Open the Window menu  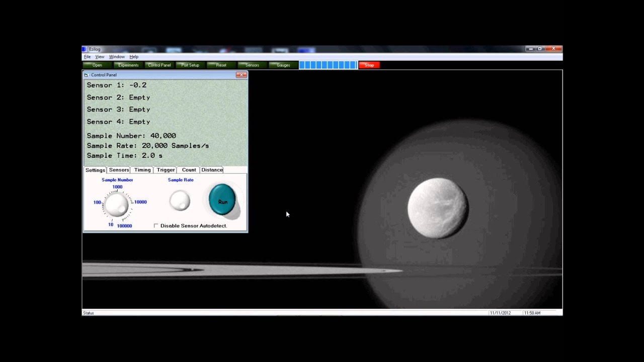pos(117,57)
